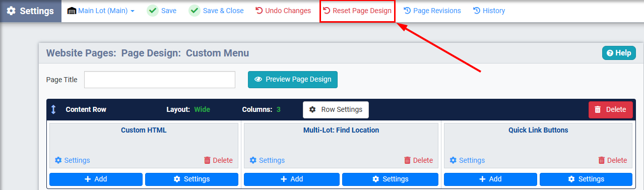Delete the Custom HTML block
The width and height of the screenshot is (644, 190).
(218, 160)
